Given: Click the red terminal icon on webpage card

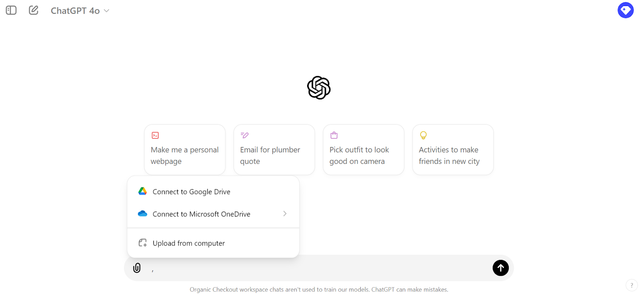Looking at the screenshot, I should tap(155, 135).
